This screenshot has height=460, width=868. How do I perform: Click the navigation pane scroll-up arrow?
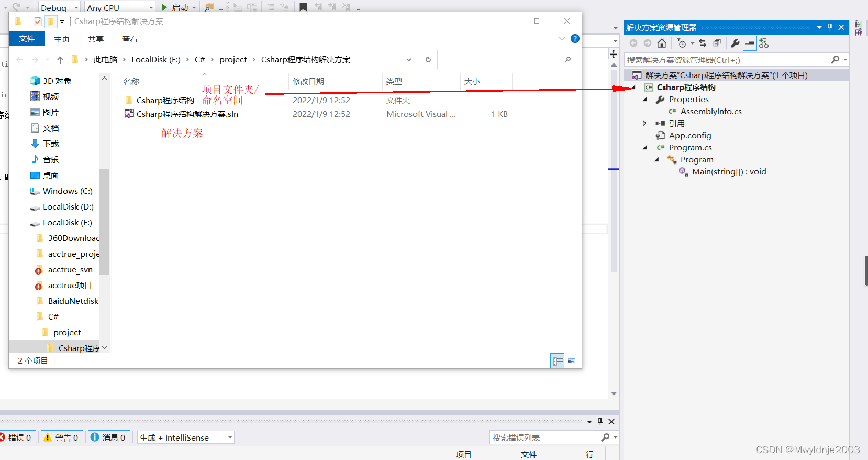tap(104, 79)
